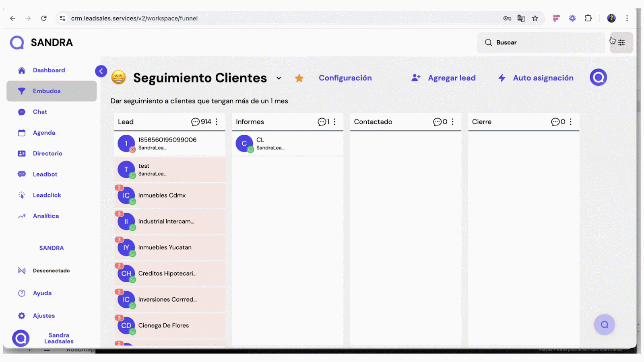The image size is (644, 362).
Task: Bookmark this page with the browser star
Action: [x=535, y=18]
